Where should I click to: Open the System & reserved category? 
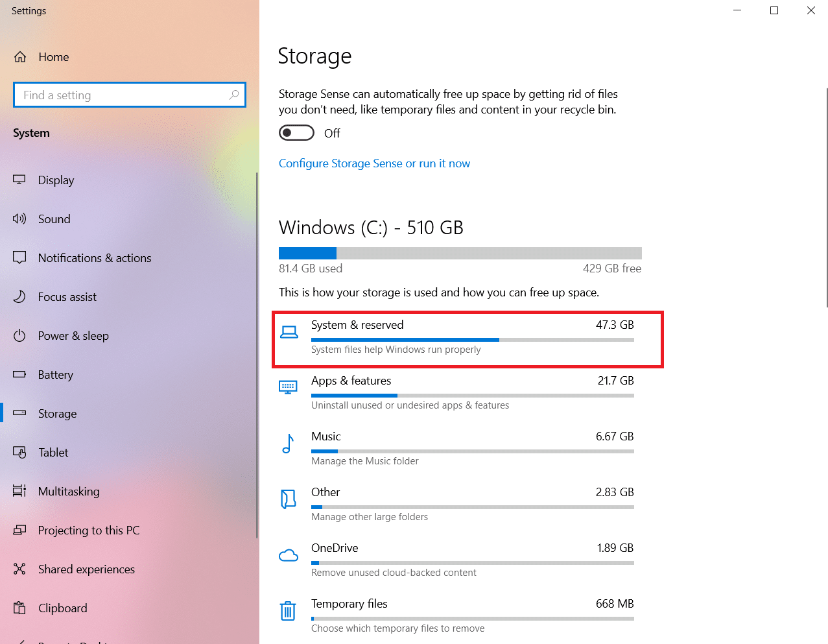pyautogui.click(x=467, y=339)
